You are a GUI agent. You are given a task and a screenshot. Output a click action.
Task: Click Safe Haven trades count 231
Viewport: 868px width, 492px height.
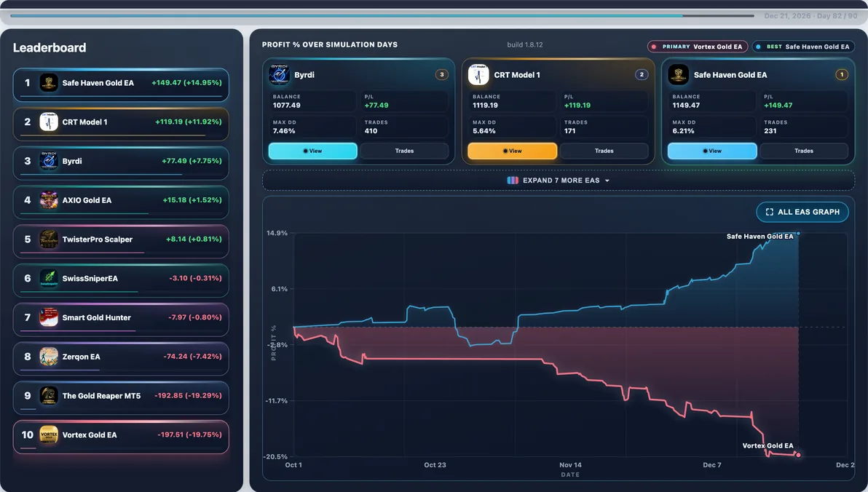[x=770, y=131]
